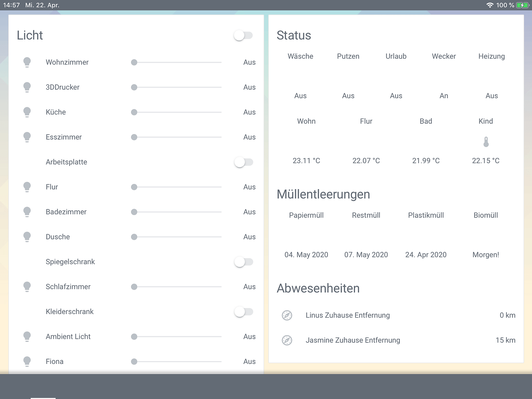Turn off the Wecker status showing An
This screenshot has height=399, width=532.
point(444,96)
